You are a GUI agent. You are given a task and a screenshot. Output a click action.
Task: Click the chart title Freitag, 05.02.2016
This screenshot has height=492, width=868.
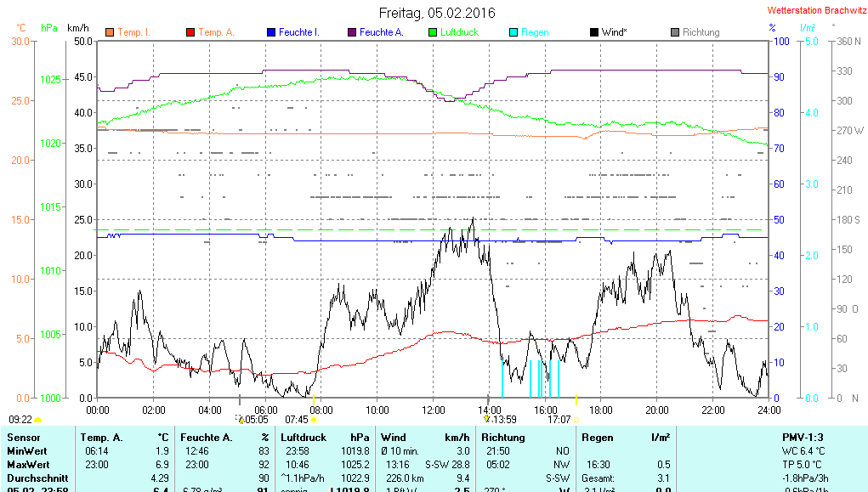(x=437, y=13)
